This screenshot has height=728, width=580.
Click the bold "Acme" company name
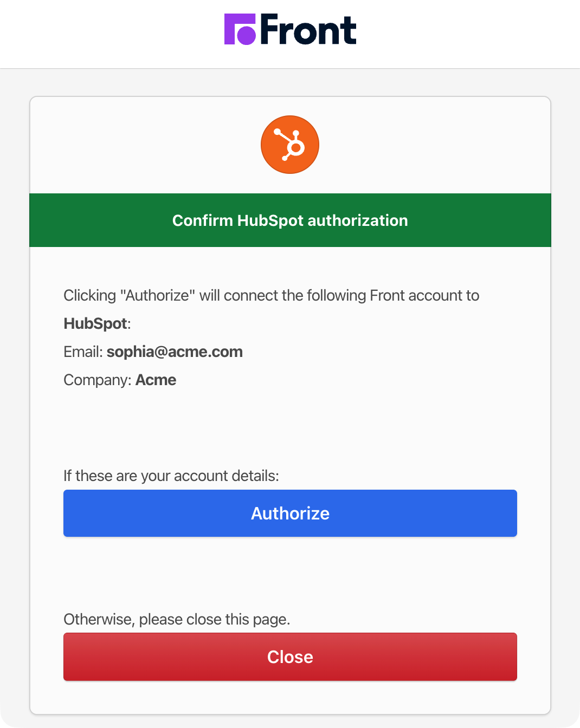click(x=156, y=380)
